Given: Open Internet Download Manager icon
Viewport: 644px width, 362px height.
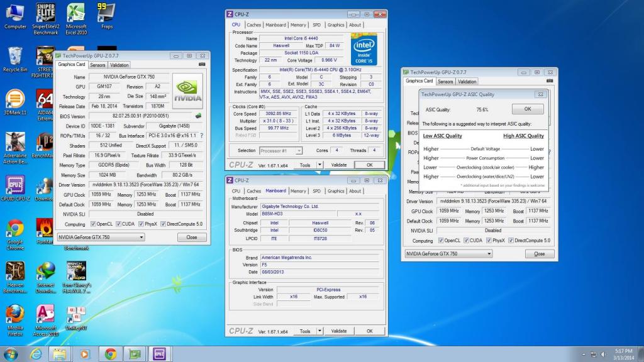Looking at the screenshot, I should [45, 277].
